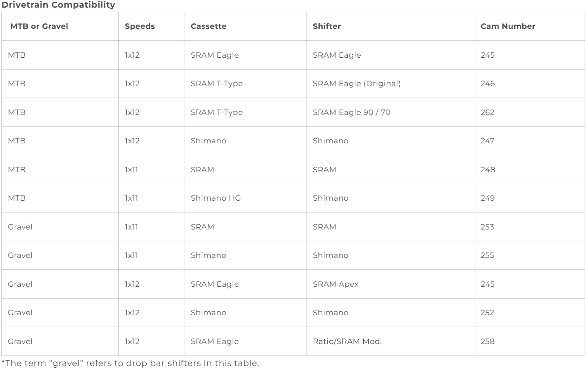Click the Shifter column header
588x372 pixels.
click(326, 26)
